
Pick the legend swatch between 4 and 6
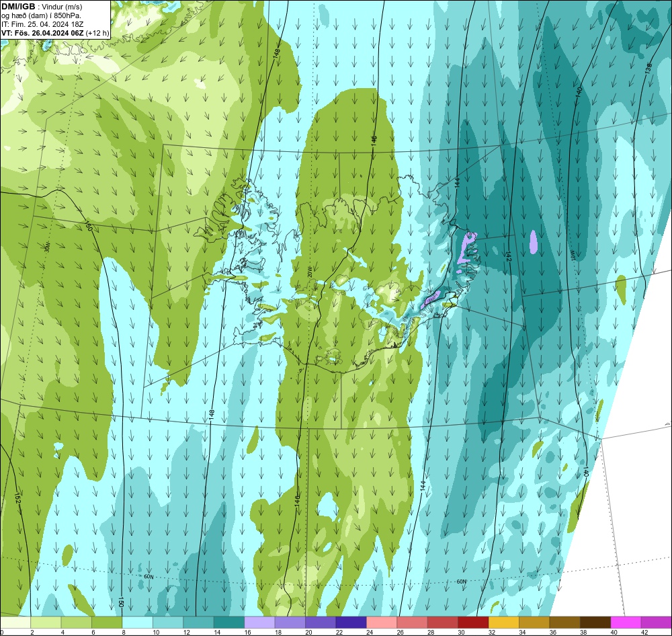[77, 623]
